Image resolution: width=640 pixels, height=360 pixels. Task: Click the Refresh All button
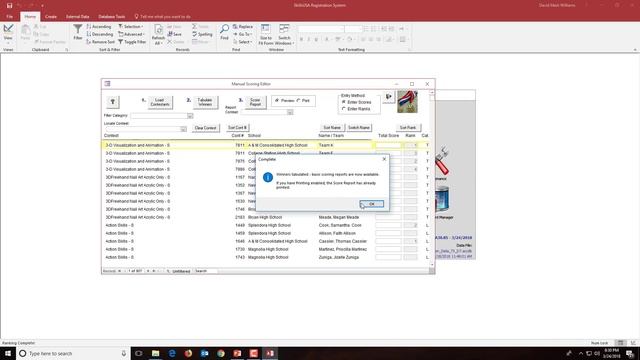click(x=158, y=34)
